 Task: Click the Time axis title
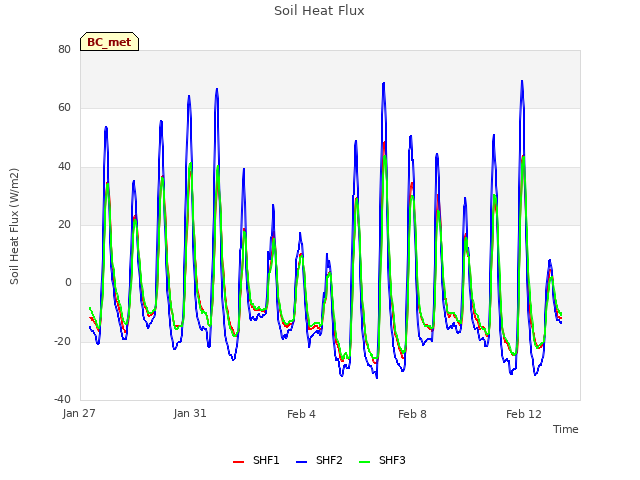point(566,429)
